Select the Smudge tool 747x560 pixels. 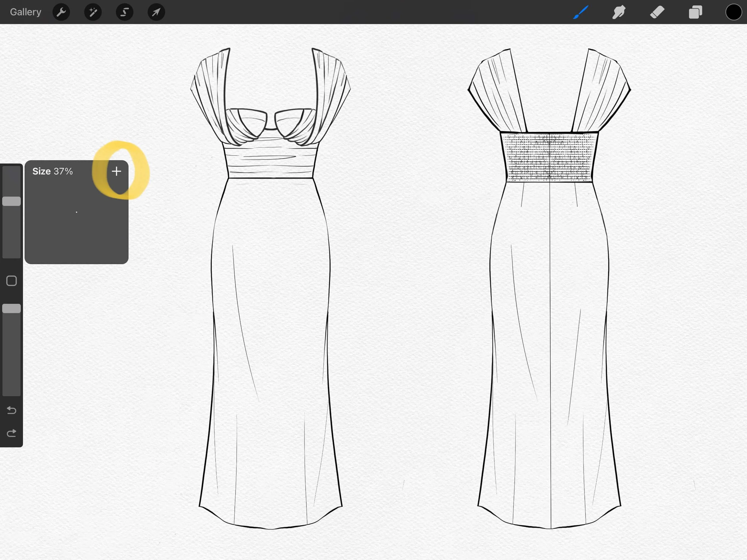(x=619, y=12)
